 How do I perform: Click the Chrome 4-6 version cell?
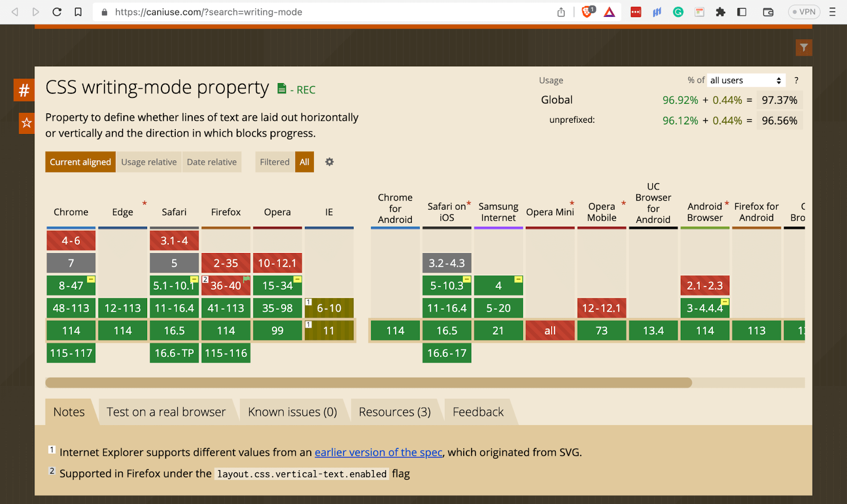[71, 241]
